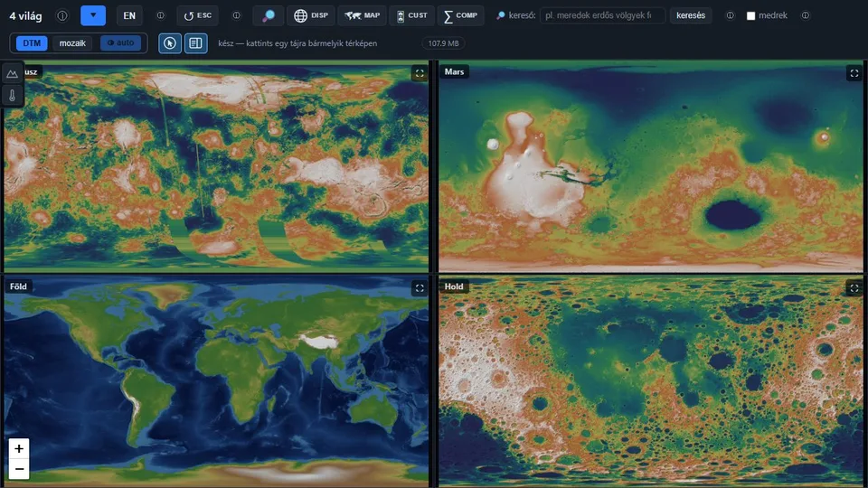Image resolution: width=868 pixels, height=488 pixels.
Task: Click the info icon next to '4 világ'
Action: (62, 15)
